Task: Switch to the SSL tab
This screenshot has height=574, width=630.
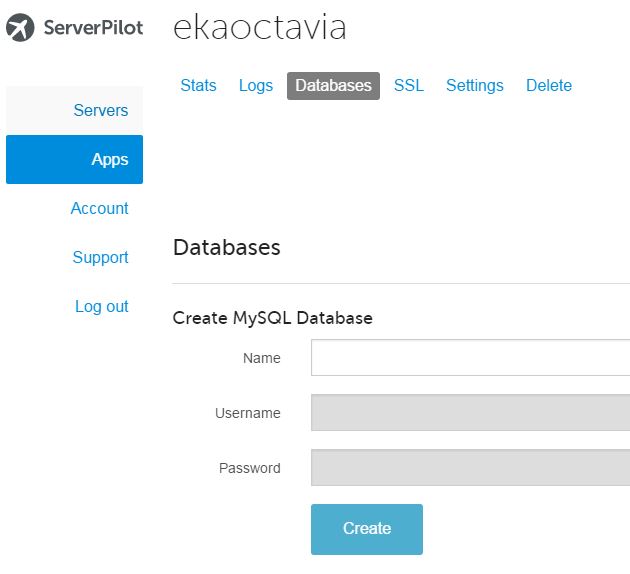Action: tap(409, 86)
